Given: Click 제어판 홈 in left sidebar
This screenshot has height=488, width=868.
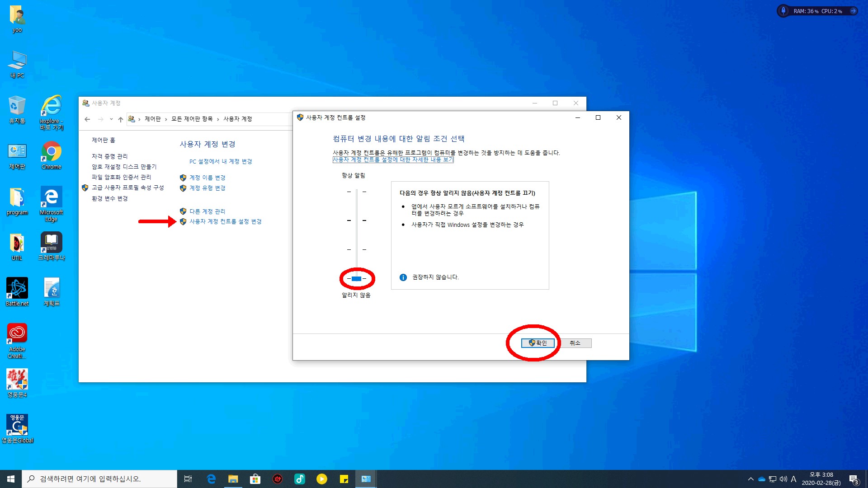Looking at the screenshot, I should coord(104,140).
